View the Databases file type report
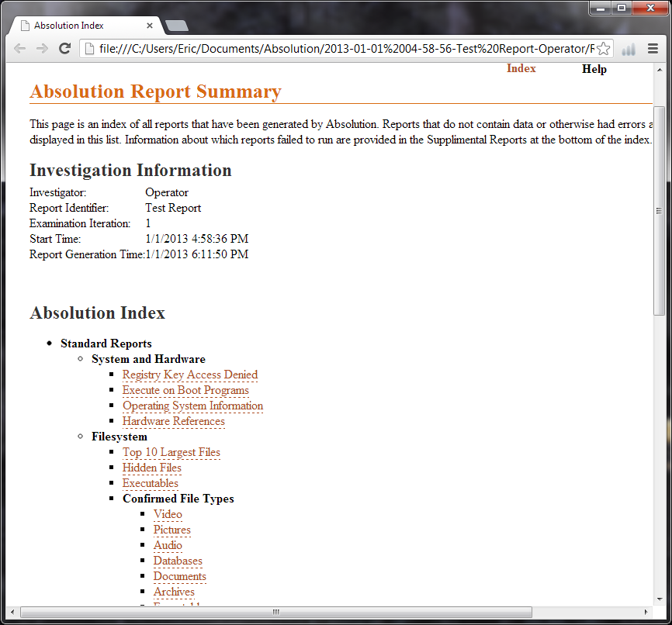This screenshot has width=672, height=625. (x=178, y=561)
